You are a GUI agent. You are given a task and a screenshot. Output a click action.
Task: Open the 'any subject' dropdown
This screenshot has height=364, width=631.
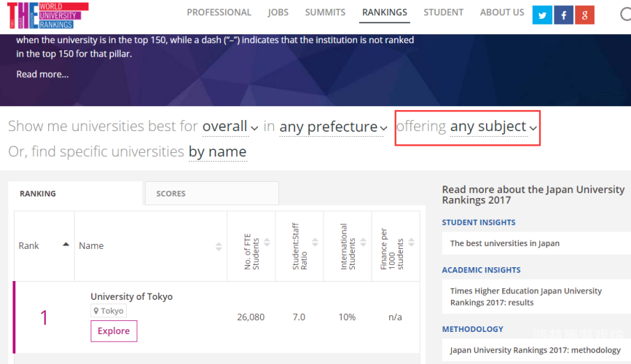click(x=493, y=127)
